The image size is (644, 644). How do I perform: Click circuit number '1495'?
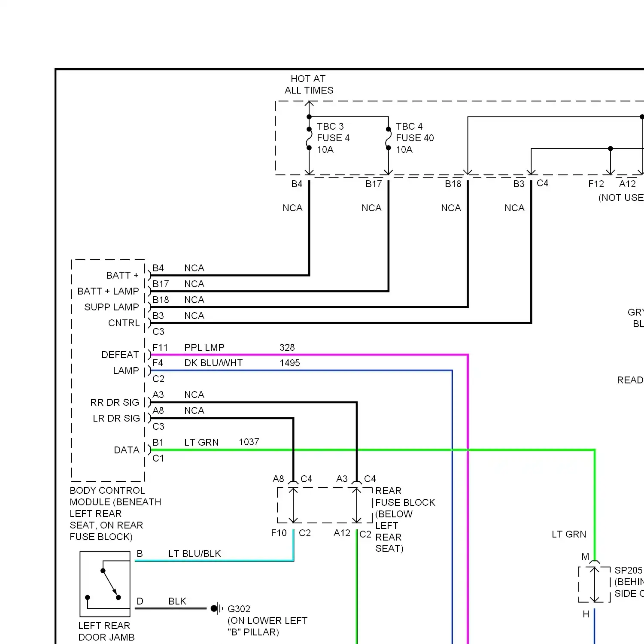pos(290,363)
